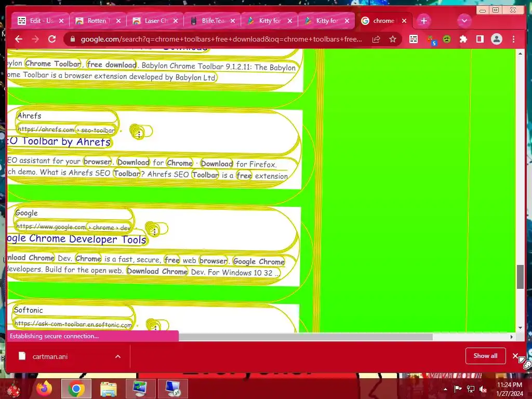
Task: Click the ahrefs.com seo-toolbar URL
Action: coord(66,129)
